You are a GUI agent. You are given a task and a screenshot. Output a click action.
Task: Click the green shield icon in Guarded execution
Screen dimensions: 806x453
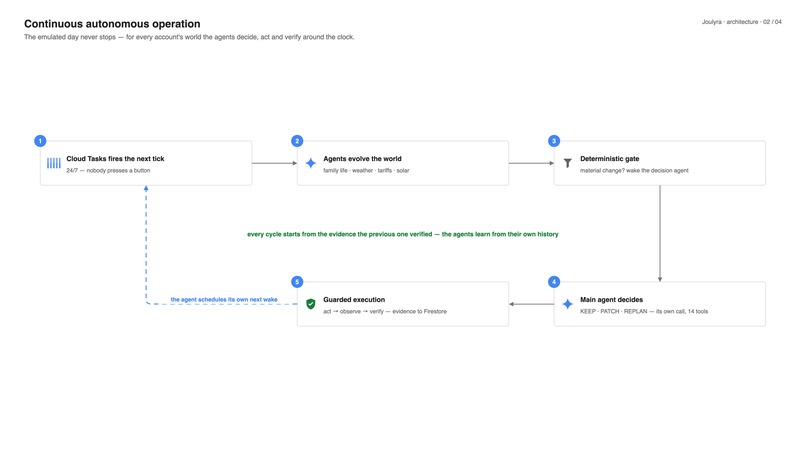coord(310,304)
